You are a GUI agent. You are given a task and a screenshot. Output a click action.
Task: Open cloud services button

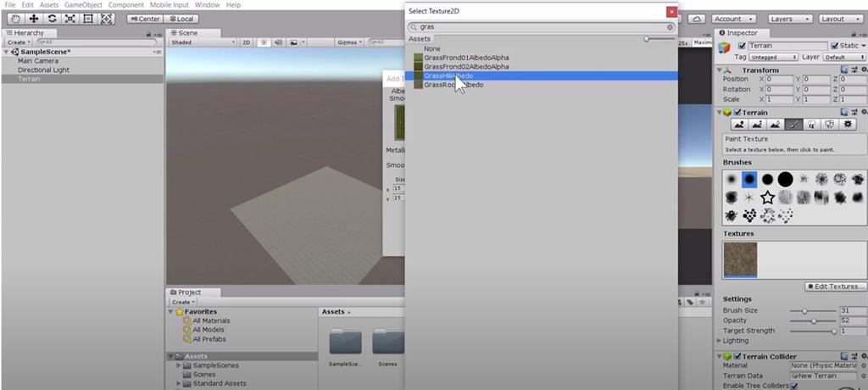click(x=698, y=19)
